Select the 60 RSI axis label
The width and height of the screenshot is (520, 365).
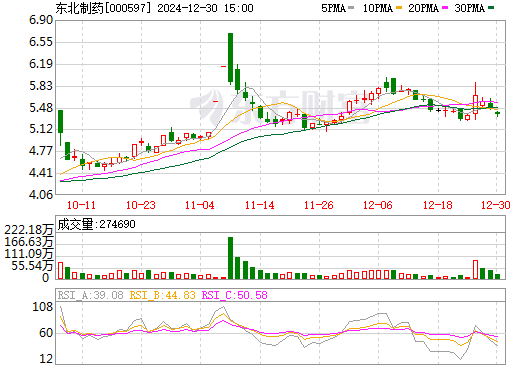point(46,333)
